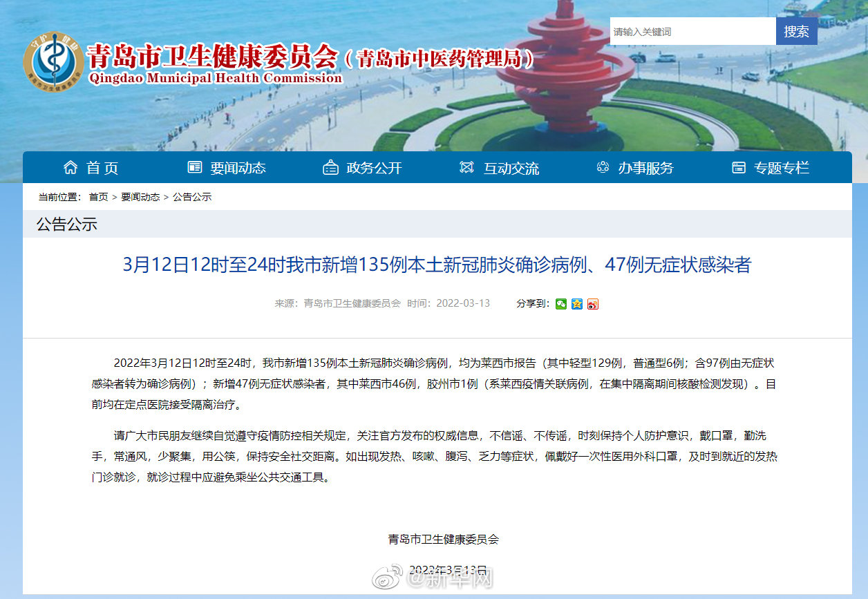
Task: Open the 首页 navigation menu item
Action: tap(102, 168)
